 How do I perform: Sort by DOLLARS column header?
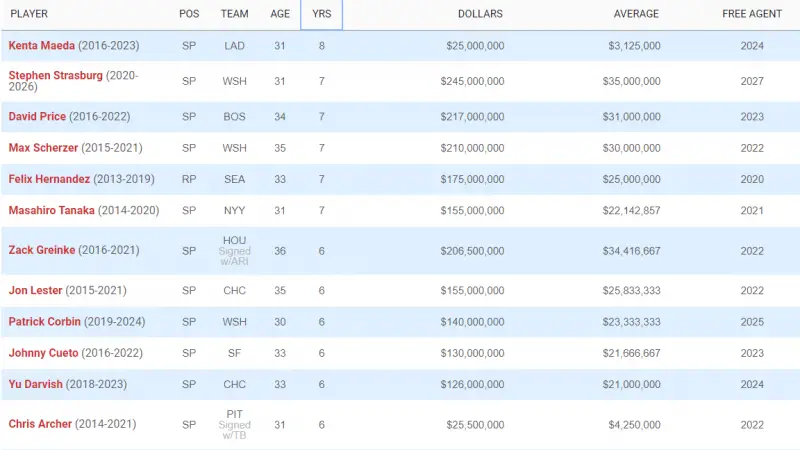pyautogui.click(x=480, y=14)
